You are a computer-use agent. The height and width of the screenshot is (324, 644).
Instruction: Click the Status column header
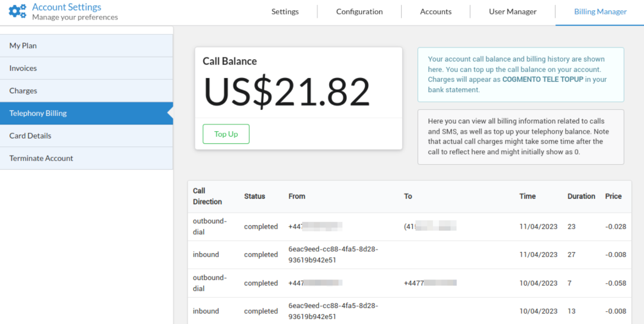[x=255, y=196]
